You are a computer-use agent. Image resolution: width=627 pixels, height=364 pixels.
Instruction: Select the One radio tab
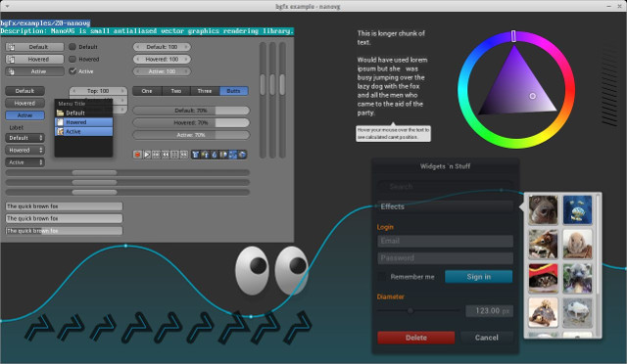pos(147,91)
